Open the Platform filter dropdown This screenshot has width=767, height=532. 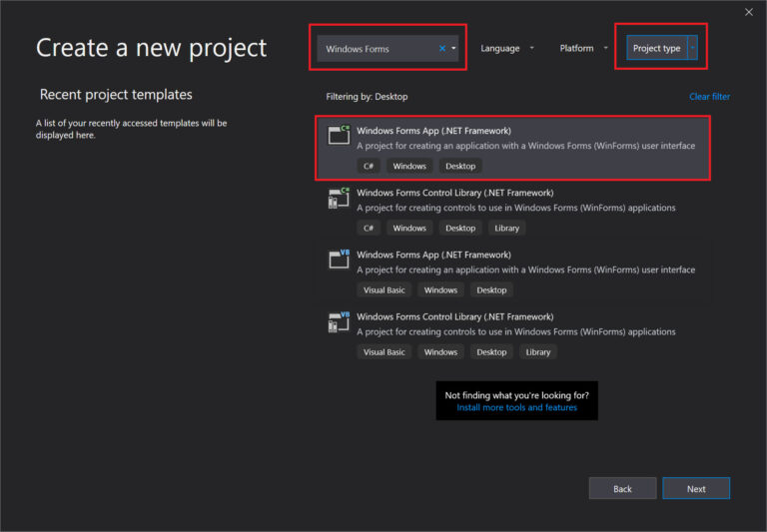tap(583, 48)
